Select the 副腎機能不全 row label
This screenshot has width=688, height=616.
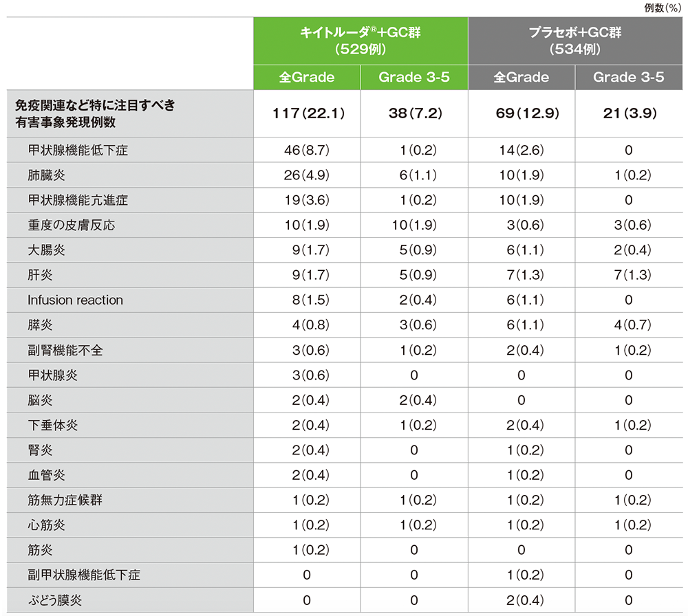(x=65, y=351)
